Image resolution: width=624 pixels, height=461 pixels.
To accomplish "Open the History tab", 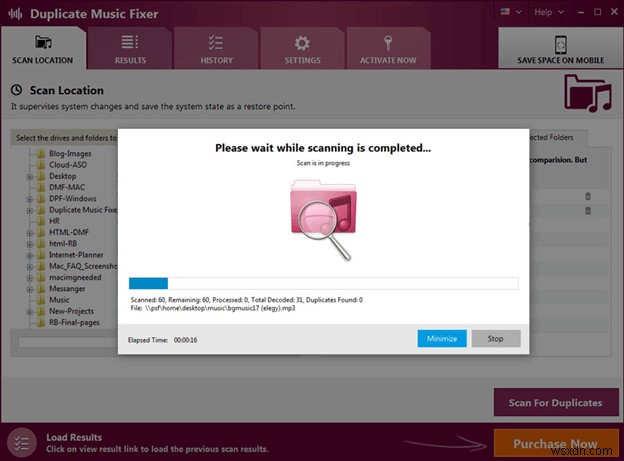I will pyautogui.click(x=216, y=49).
